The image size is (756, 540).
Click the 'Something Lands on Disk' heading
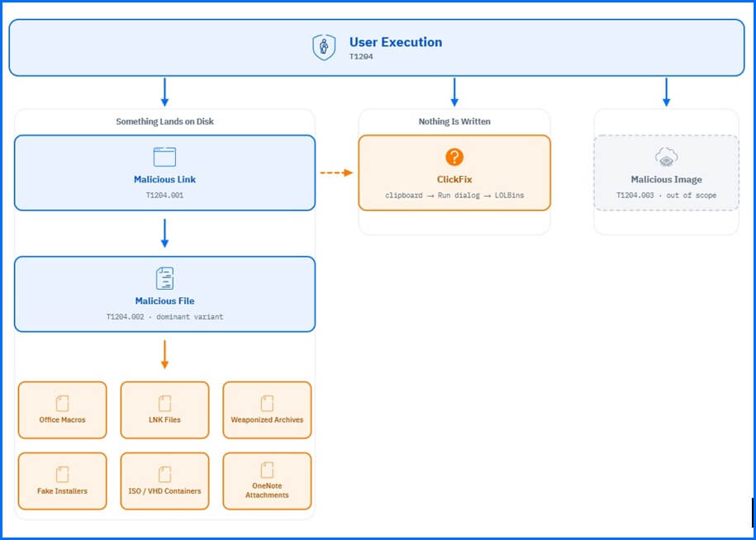coord(164,121)
